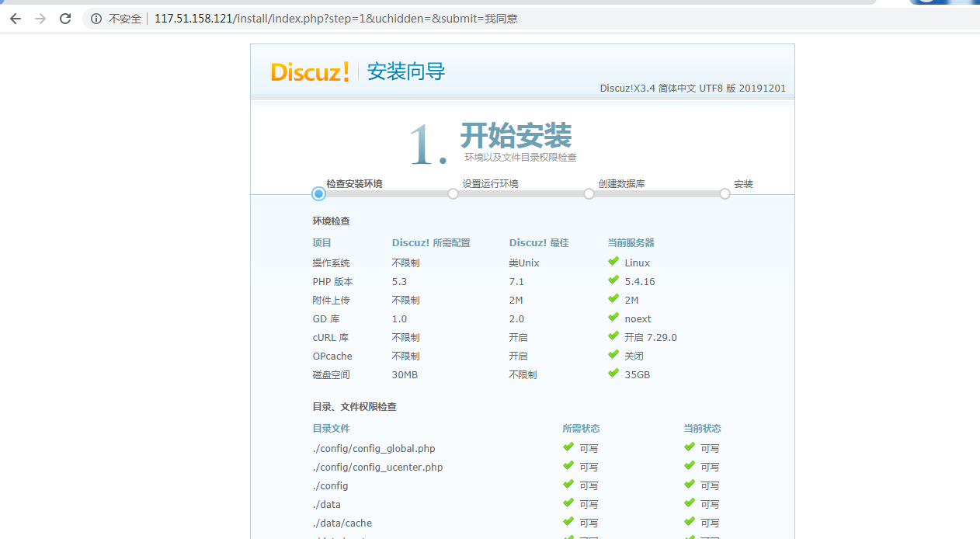Click the 所需状态 column header
This screenshot has width=980, height=539.
[581, 429]
